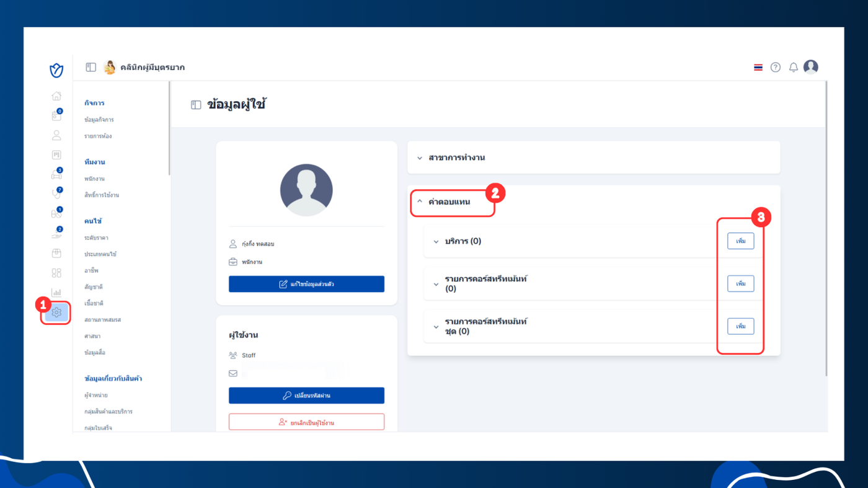868x488 pixels.
Task: Open เชื้อชาติ menu item
Action: pos(94,303)
